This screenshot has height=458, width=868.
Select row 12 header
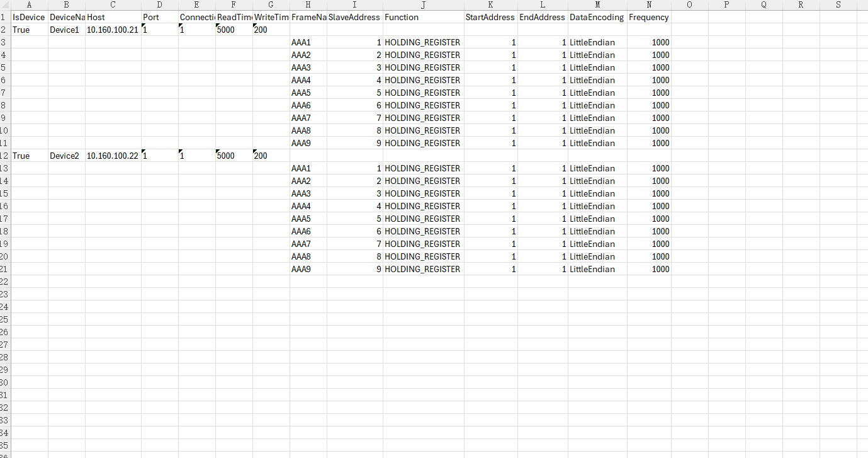pyautogui.click(x=4, y=156)
